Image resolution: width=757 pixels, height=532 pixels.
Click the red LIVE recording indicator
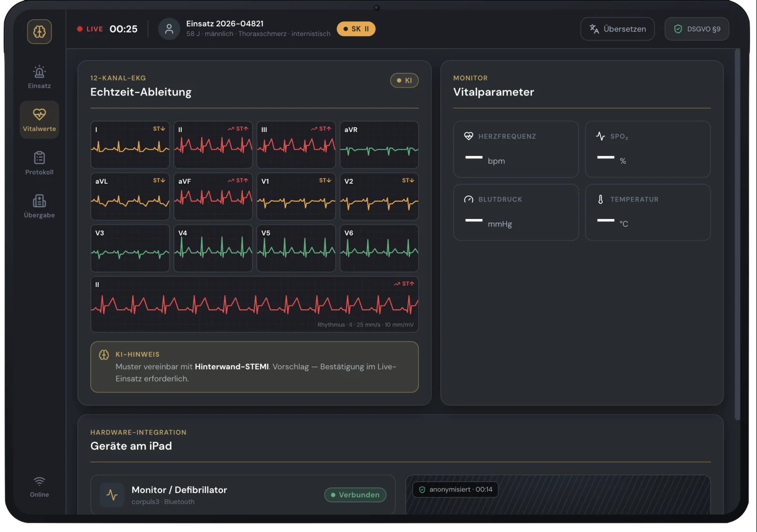(x=90, y=29)
